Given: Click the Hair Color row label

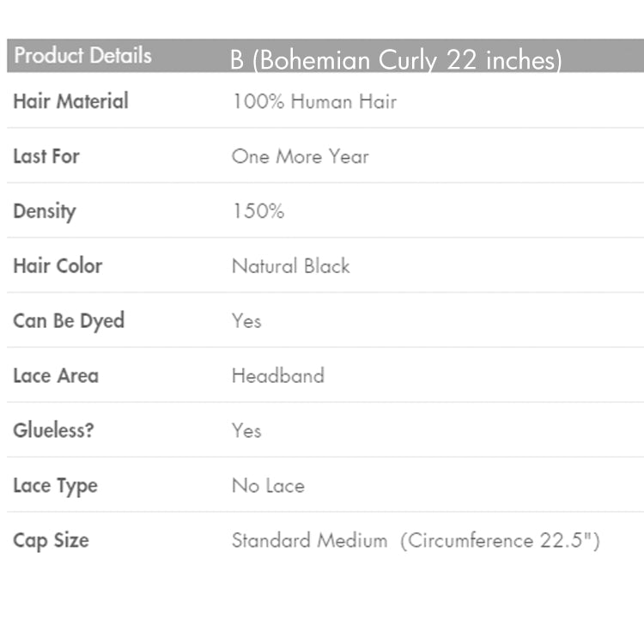Looking at the screenshot, I should click(x=58, y=266).
